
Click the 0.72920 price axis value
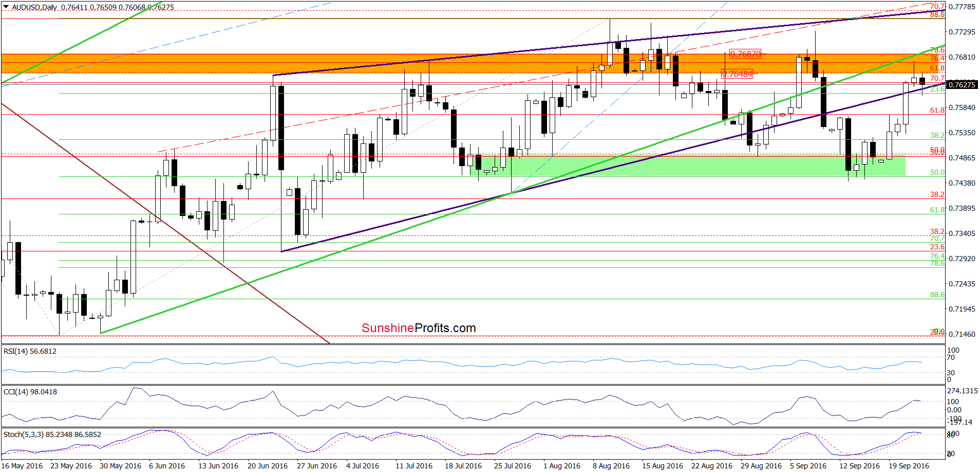click(962, 259)
